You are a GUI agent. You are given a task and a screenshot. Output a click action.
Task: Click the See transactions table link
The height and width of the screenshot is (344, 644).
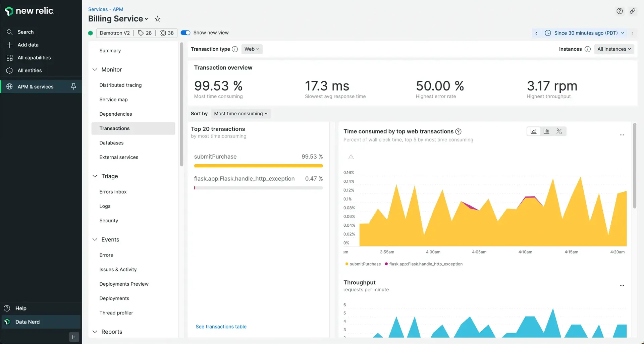[x=221, y=327]
